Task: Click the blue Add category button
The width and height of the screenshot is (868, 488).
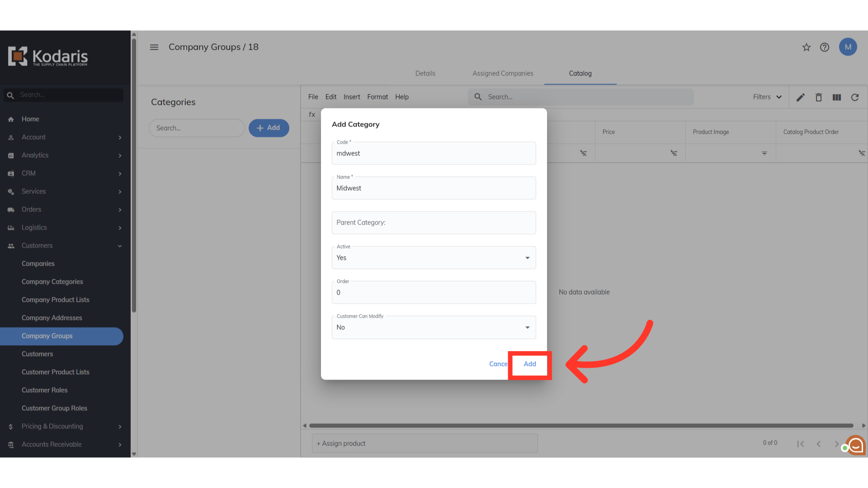Action: (x=269, y=128)
